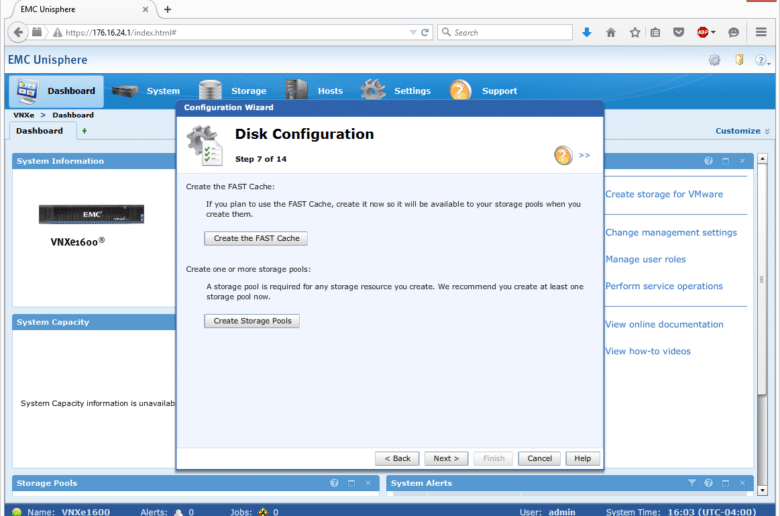This screenshot has width=780, height=516.
Task: Click the green system status icon
Action: [17, 512]
